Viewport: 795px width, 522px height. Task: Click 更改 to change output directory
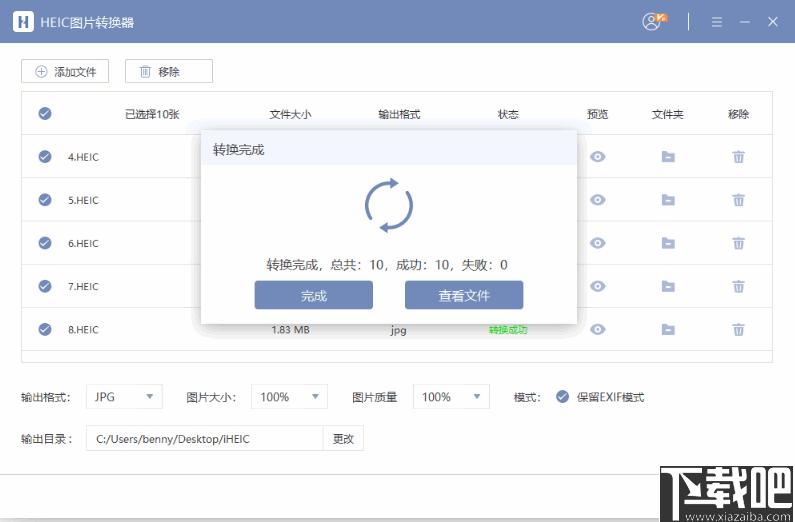pyautogui.click(x=343, y=438)
